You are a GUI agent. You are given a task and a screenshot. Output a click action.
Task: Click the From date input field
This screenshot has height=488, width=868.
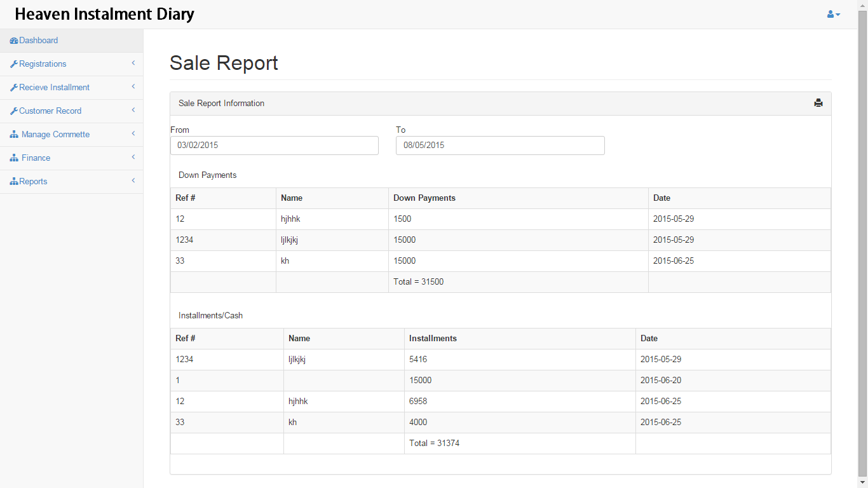pos(275,146)
